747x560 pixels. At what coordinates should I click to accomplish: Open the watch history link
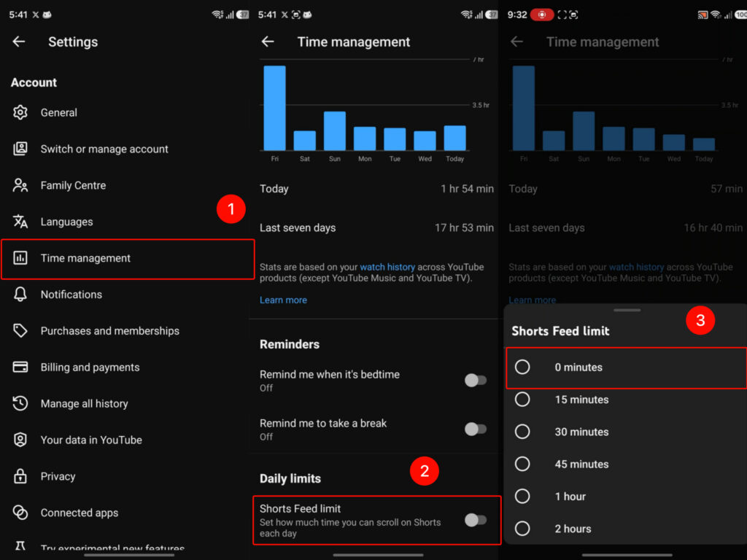pos(387,267)
